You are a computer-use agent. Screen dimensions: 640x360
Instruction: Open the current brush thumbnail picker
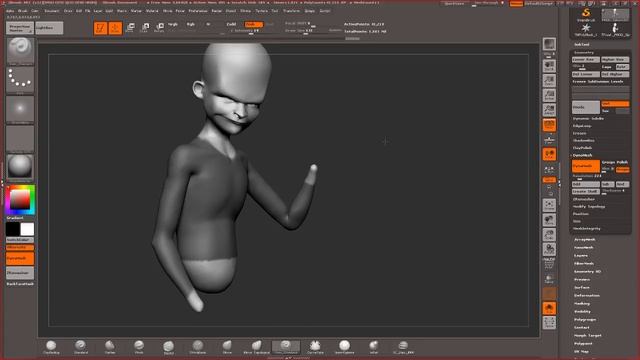(x=20, y=51)
